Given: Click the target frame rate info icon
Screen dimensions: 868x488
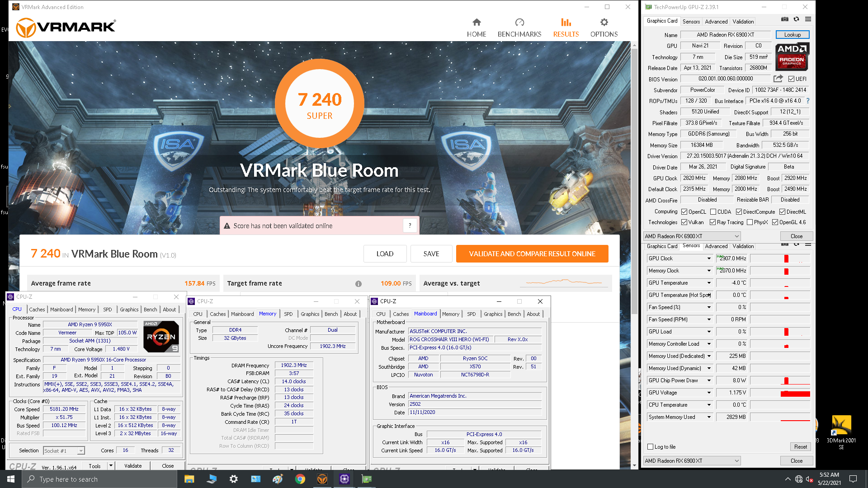Looking at the screenshot, I should pos(359,284).
